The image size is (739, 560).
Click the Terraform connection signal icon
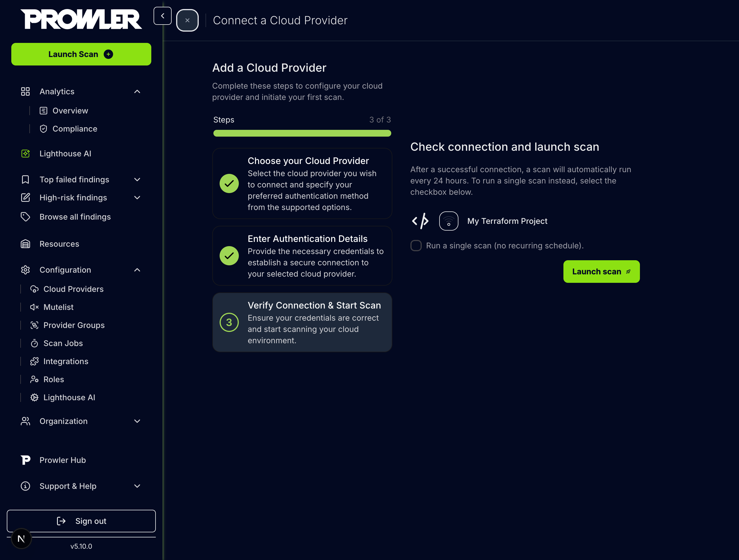[x=449, y=221]
